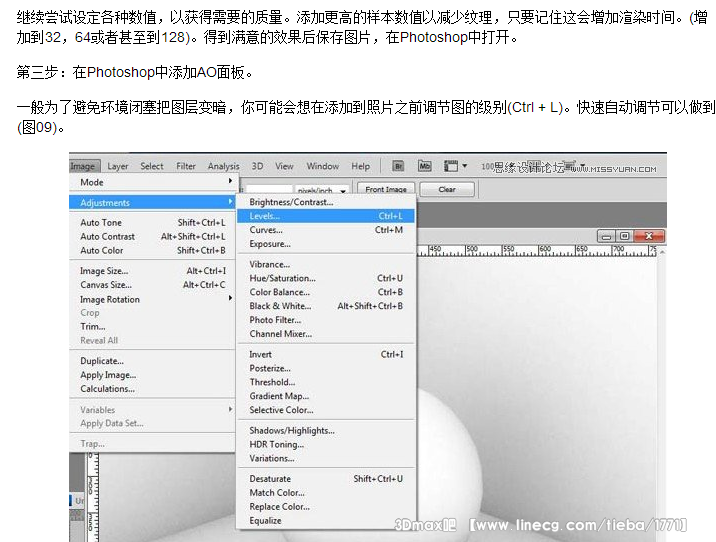Screen dimensions: 716x542
Task: Choose Auto Tone
Action: (152, 222)
